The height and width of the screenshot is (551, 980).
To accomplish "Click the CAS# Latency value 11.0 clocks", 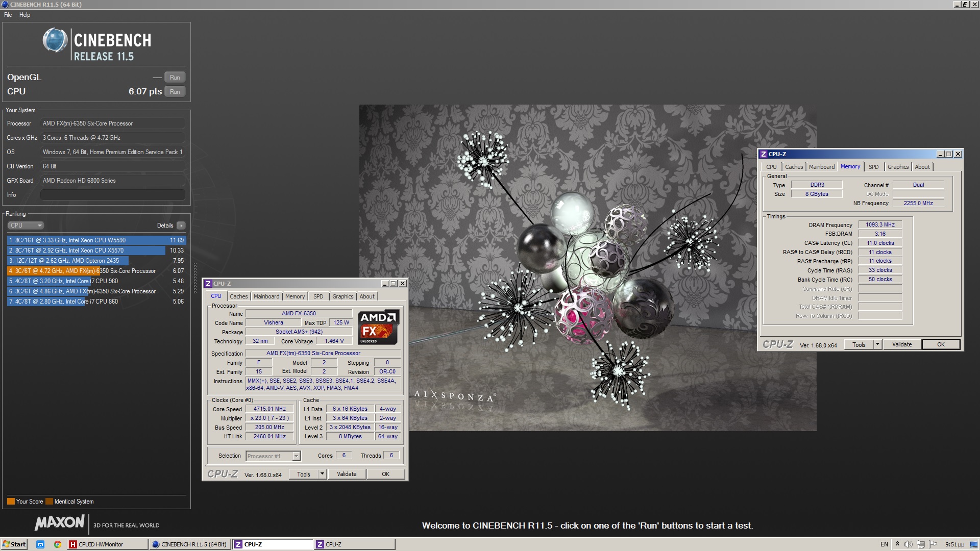I will [880, 243].
